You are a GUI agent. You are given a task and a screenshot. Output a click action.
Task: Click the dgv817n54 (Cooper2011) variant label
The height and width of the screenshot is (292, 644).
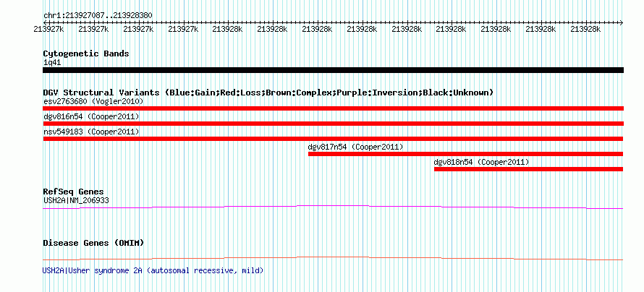(356, 147)
